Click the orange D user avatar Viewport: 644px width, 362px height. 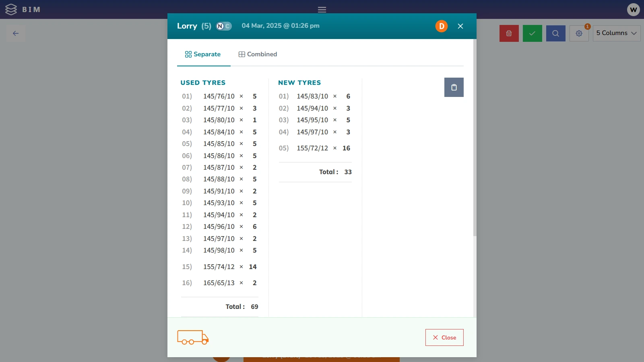pos(441,26)
